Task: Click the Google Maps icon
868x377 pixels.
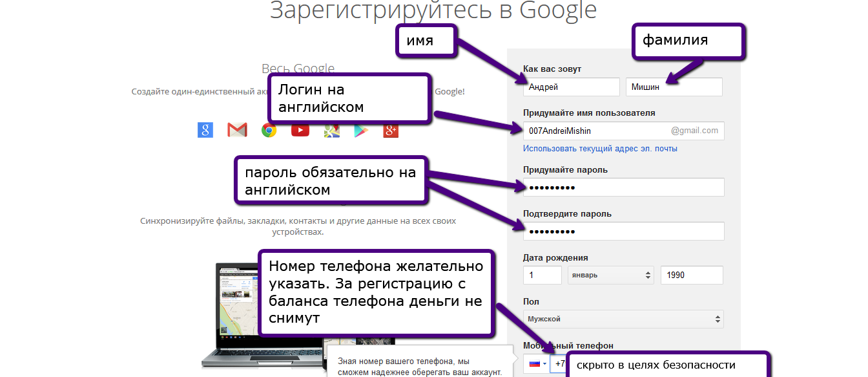Action: (x=331, y=130)
